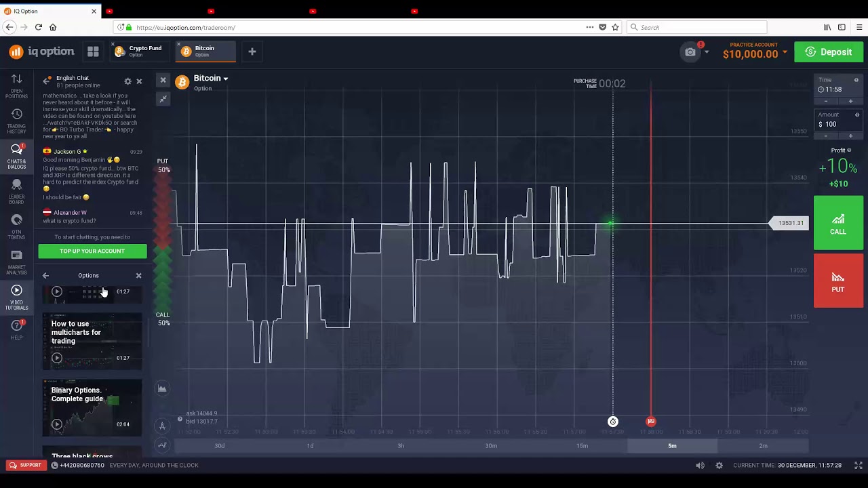This screenshot has height=488, width=868.
Task: Play 'Binary Options. Complete guide' video
Action: (57, 424)
